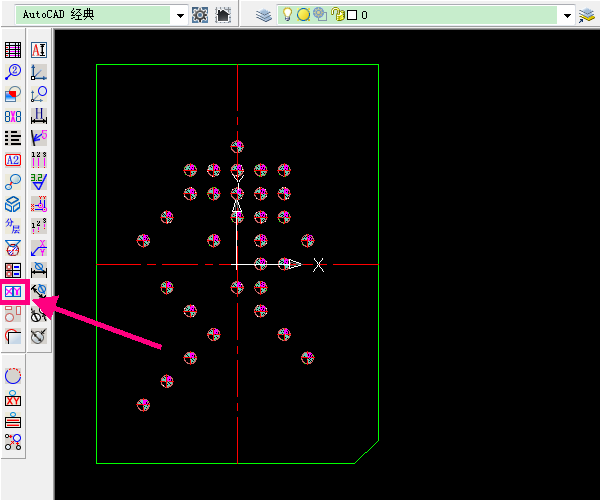This screenshot has width=600, height=500.
Task: Click the XX YY hole coordinate icon
Action: tap(39, 204)
